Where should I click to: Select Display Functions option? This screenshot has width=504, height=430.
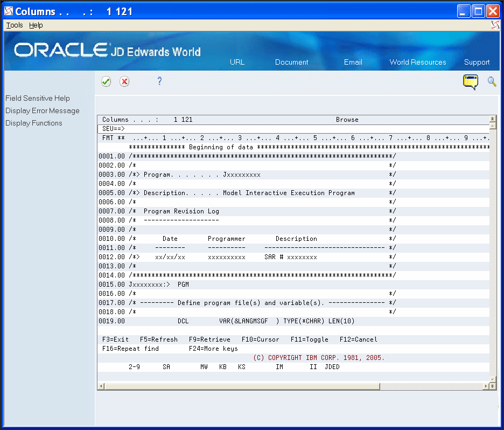click(34, 123)
